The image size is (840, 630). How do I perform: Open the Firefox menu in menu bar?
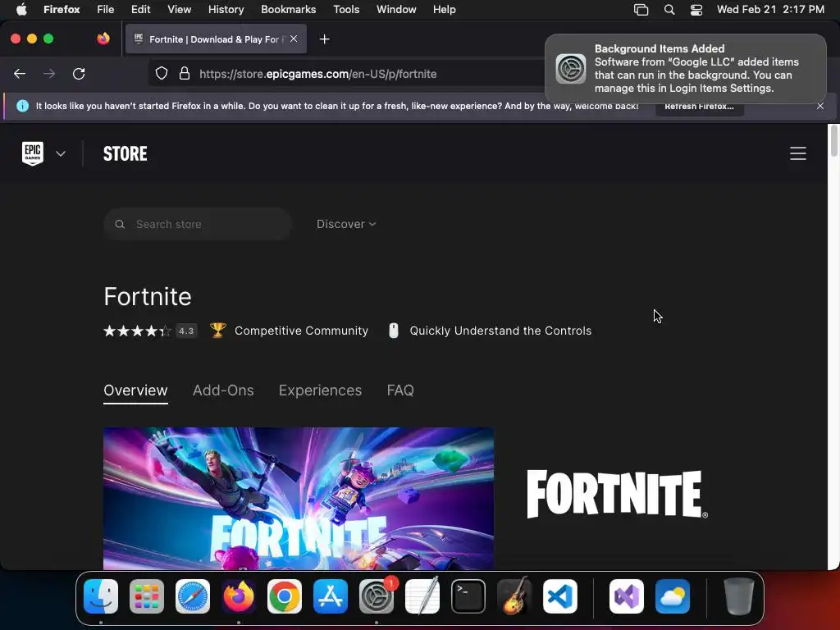pos(62,9)
